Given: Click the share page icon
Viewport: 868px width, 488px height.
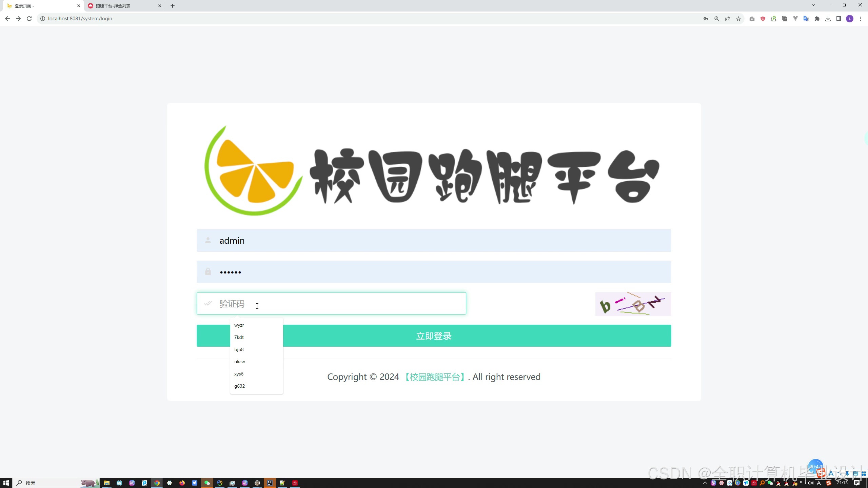Looking at the screenshot, I should click(728, 19).
